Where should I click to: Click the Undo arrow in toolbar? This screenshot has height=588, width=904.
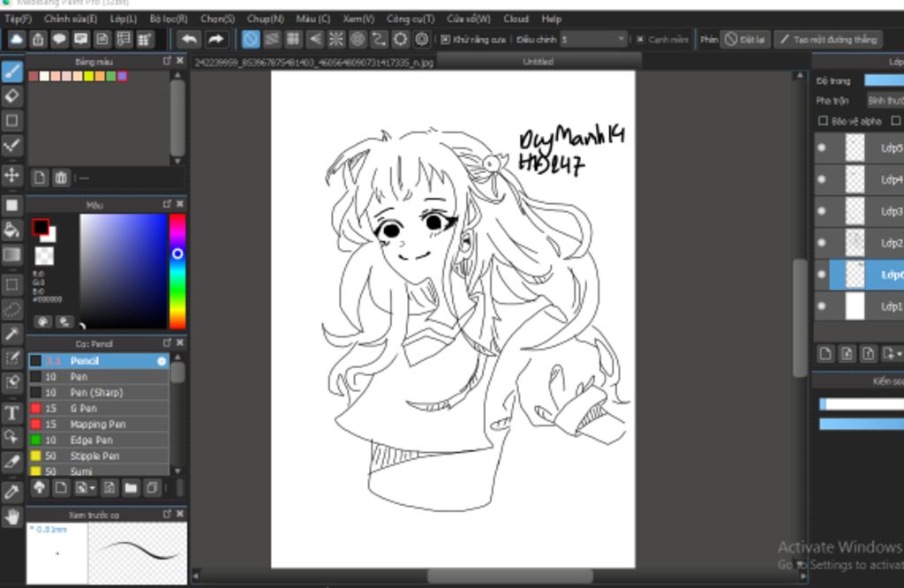(x=189, y=39)
